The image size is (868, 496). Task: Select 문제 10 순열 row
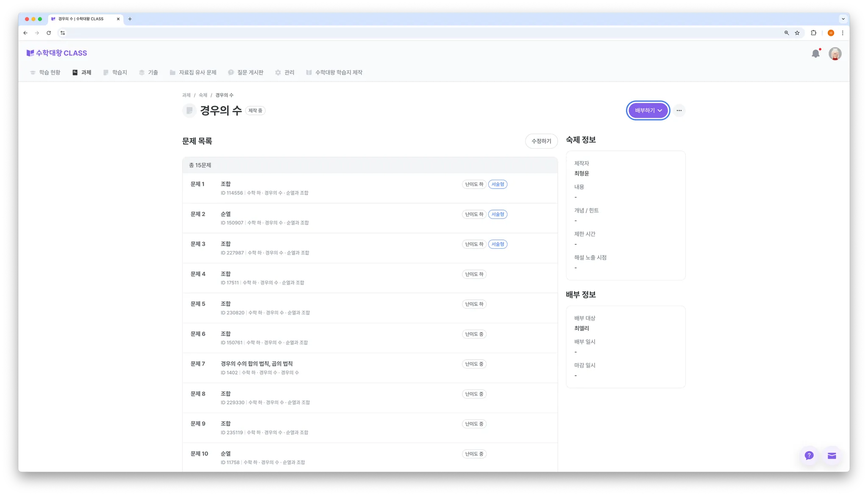pyautogui.click(x=370, y=457)
